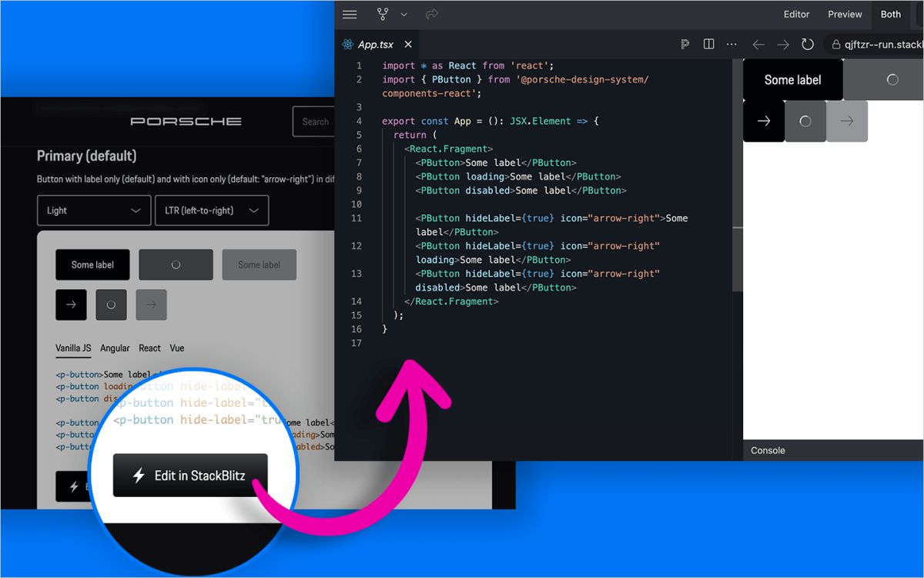Click the spinner icon button in docs playground

point(111,305)
